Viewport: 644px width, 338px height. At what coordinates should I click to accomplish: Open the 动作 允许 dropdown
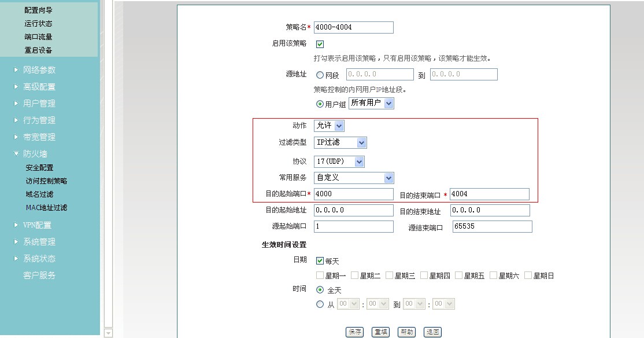pyautogui.click(x=329, y=126)
